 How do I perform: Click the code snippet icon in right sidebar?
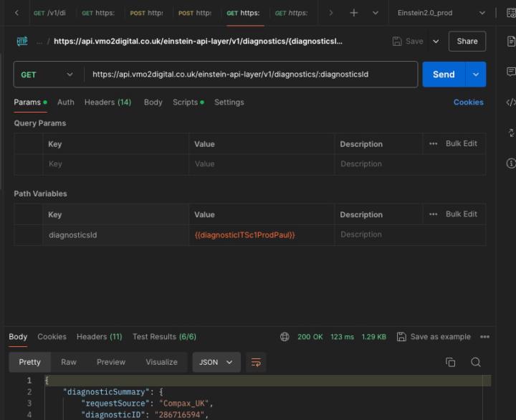click(510, 102)
